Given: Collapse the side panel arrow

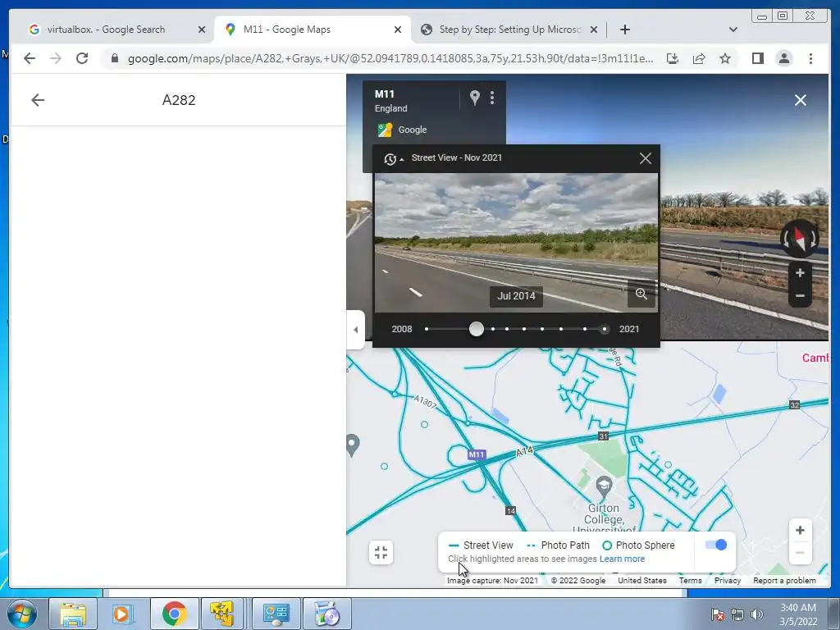Looking at the screenshot, I should [x=356, y=330].
